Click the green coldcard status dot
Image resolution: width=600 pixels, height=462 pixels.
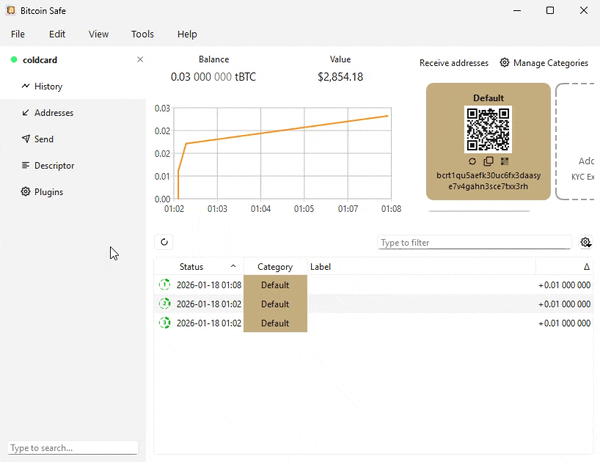click(14, 59)
